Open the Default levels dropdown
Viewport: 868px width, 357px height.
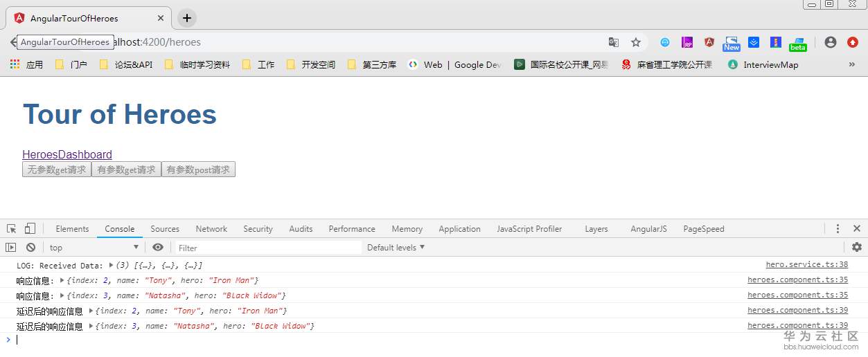click(x=396, y=247)
